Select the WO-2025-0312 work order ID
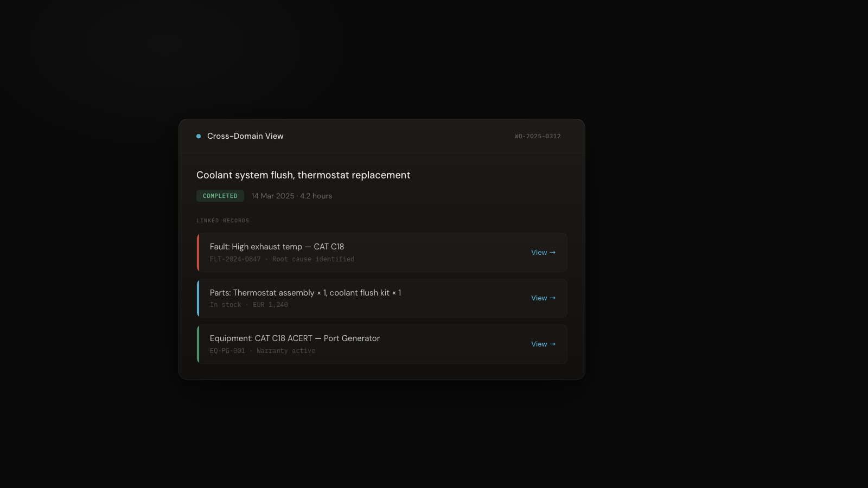Viewport: 868px width, 488px height. [x=537, y=137]
